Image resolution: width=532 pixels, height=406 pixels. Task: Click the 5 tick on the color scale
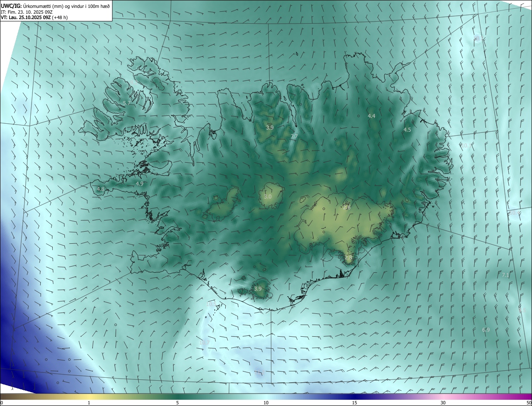tap(177, 403)
